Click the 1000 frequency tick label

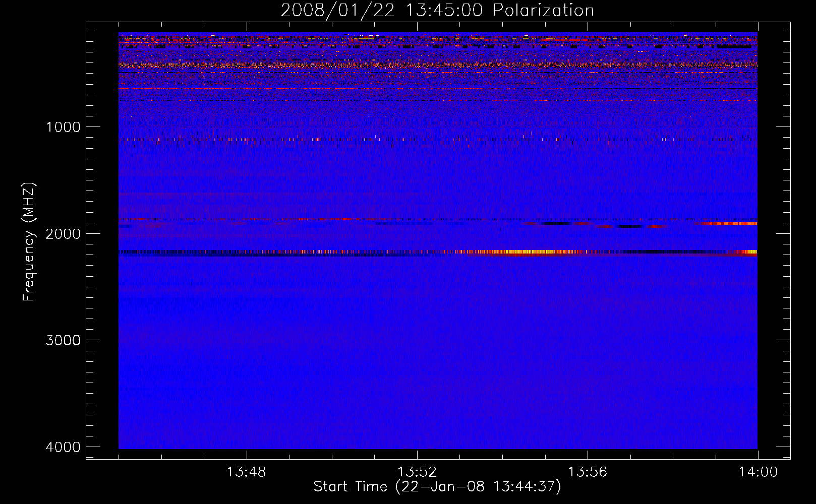point(63,127)
